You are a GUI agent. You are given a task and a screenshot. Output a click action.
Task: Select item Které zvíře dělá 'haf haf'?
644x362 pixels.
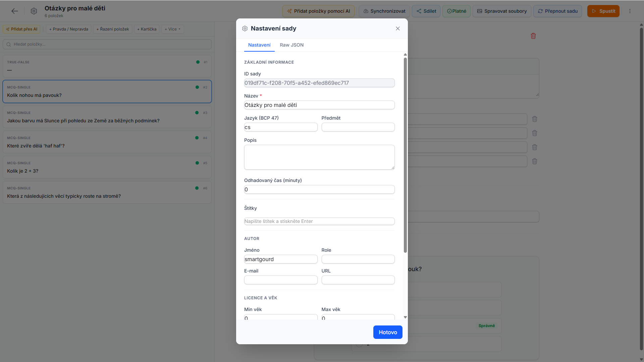[x=107, y=142]
